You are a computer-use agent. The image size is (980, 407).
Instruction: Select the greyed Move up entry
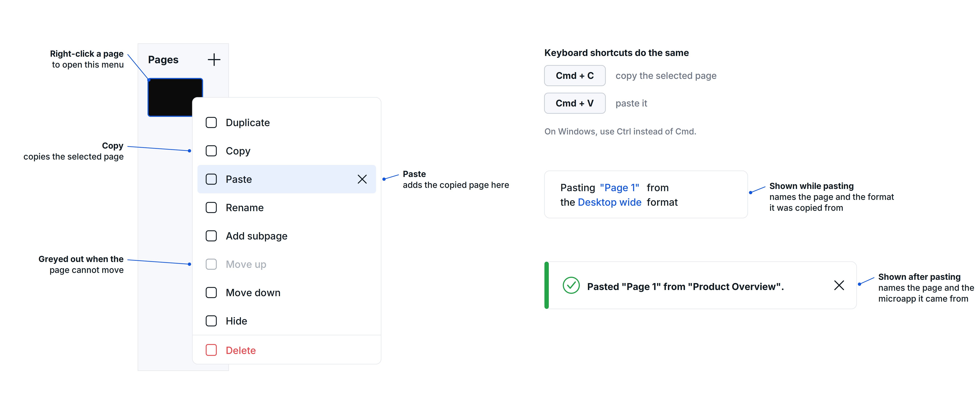286,264
